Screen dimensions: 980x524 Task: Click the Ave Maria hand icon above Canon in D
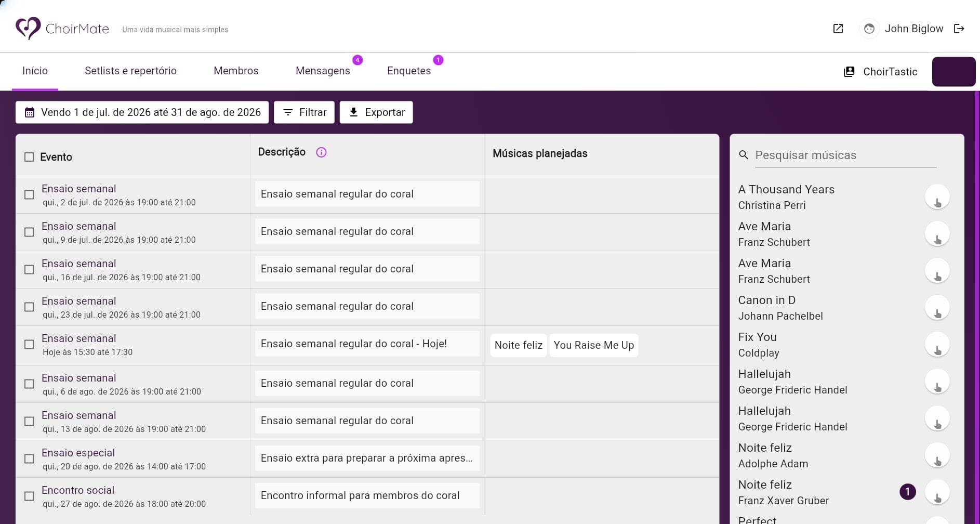tap(937, 271)
